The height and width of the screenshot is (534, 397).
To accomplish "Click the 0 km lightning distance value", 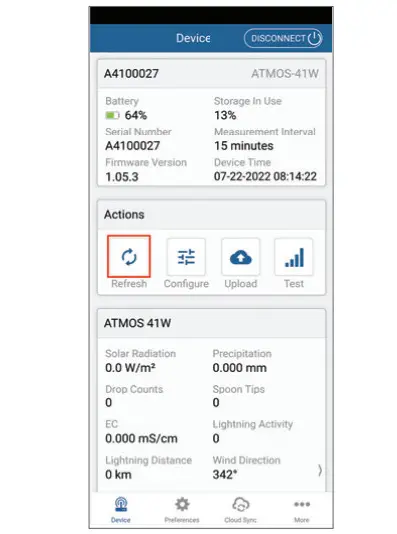I will (118, 474).
